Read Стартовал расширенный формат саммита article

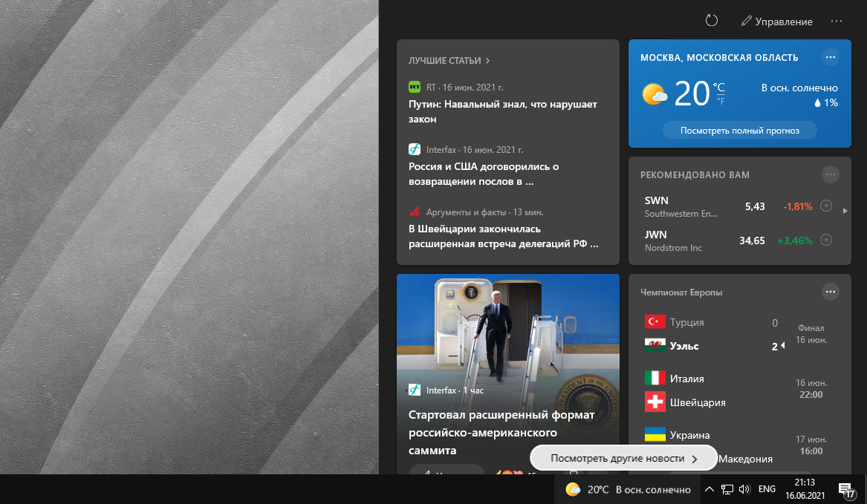[x=501, y=432]
